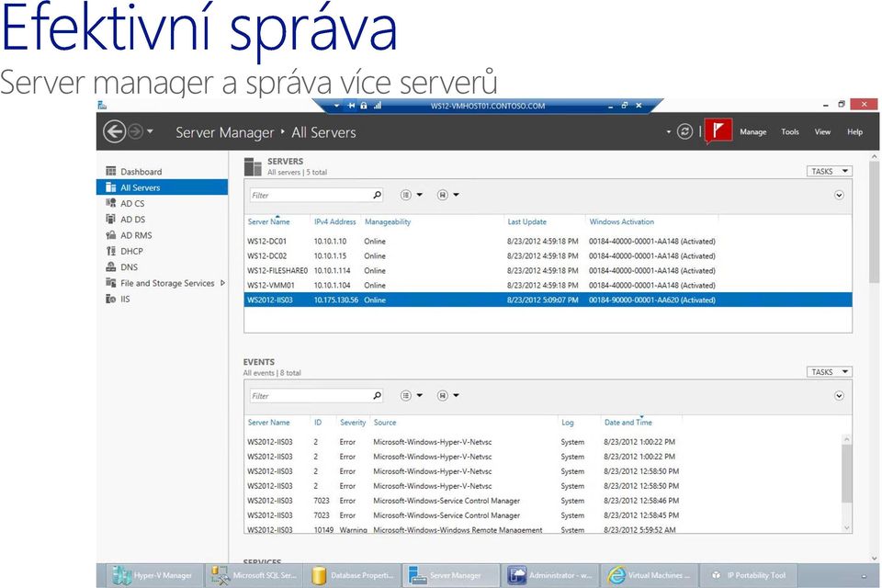Viewport: 882px width, 588px height.
Task: Click Server Manager taskbar button
Action: (x=451, y=575)
